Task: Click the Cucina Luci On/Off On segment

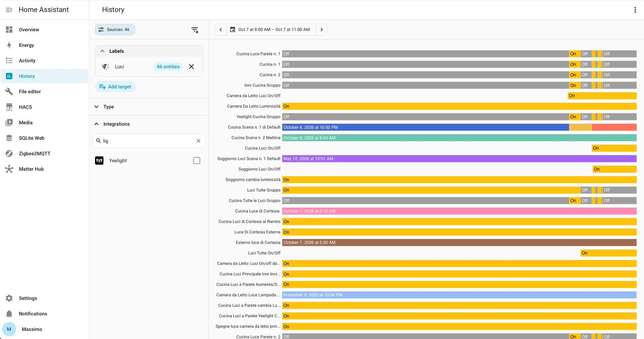Action: 614,148
